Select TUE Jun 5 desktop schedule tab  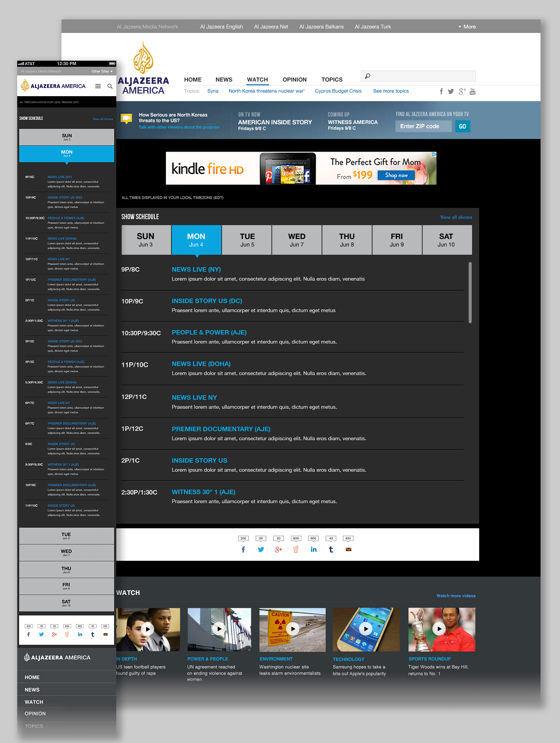(x=247, y=240)
